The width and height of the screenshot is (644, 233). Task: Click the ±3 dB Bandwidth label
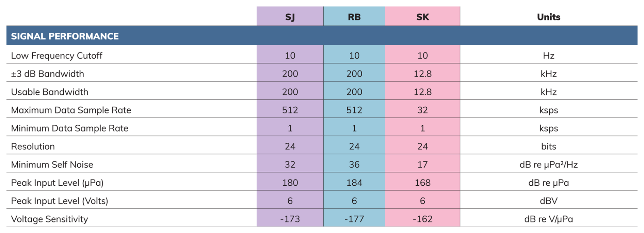[x=47, y=74]
